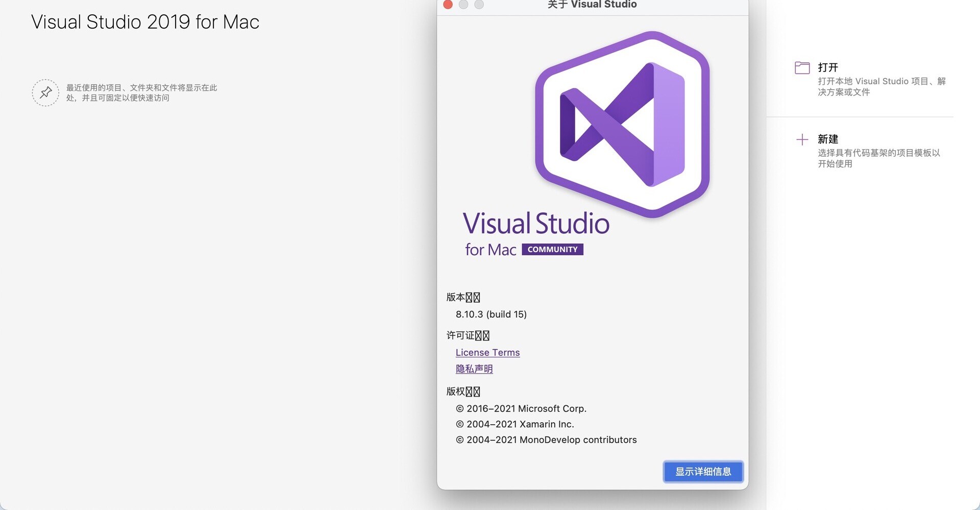Click the Microsoft Corp copyright line
This screenshot has height=510, width=980.
(521, 408)
